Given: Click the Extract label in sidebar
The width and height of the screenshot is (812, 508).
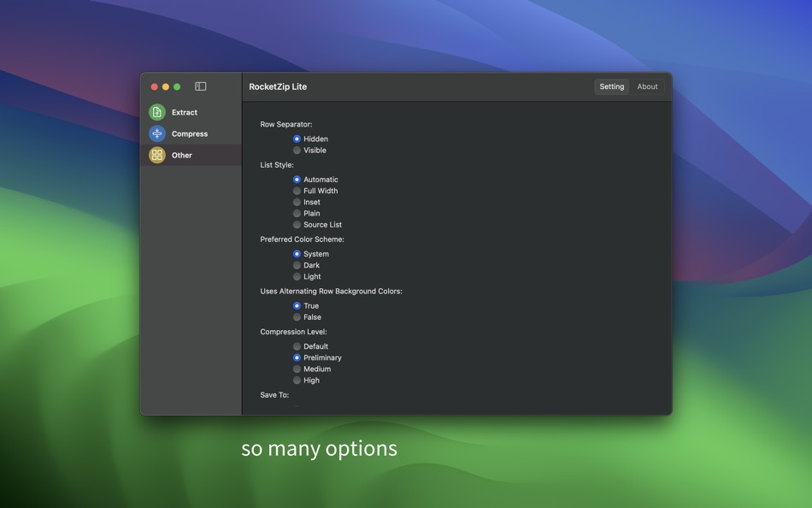Looking at the screenshot, I should point(185,113).
